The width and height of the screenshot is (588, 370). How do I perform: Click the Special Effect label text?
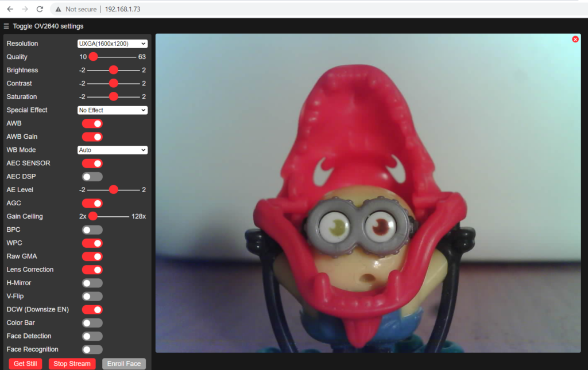click(x=27, y=110)
